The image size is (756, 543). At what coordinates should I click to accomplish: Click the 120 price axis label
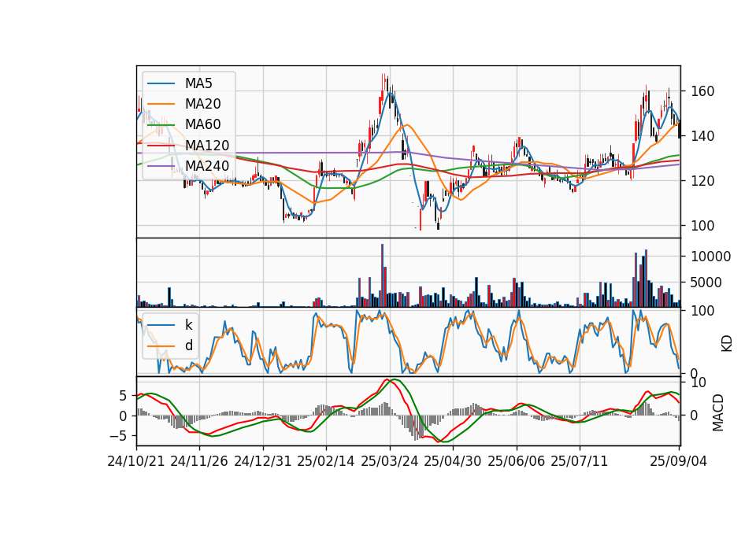click(x=702, y=181)
